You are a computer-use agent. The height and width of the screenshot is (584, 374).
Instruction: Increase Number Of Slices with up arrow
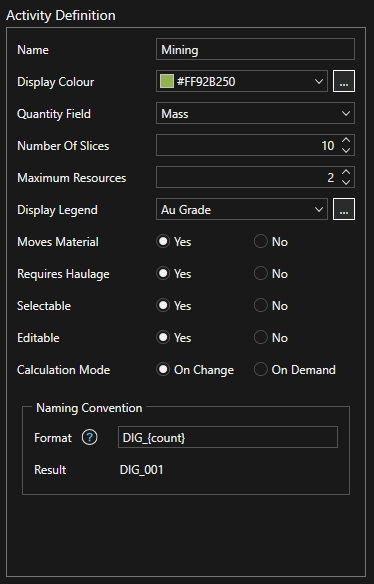[346, 141]
